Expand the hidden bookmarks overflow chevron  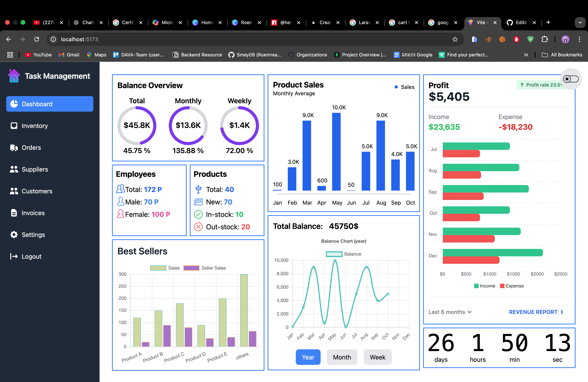coord(526,55)
